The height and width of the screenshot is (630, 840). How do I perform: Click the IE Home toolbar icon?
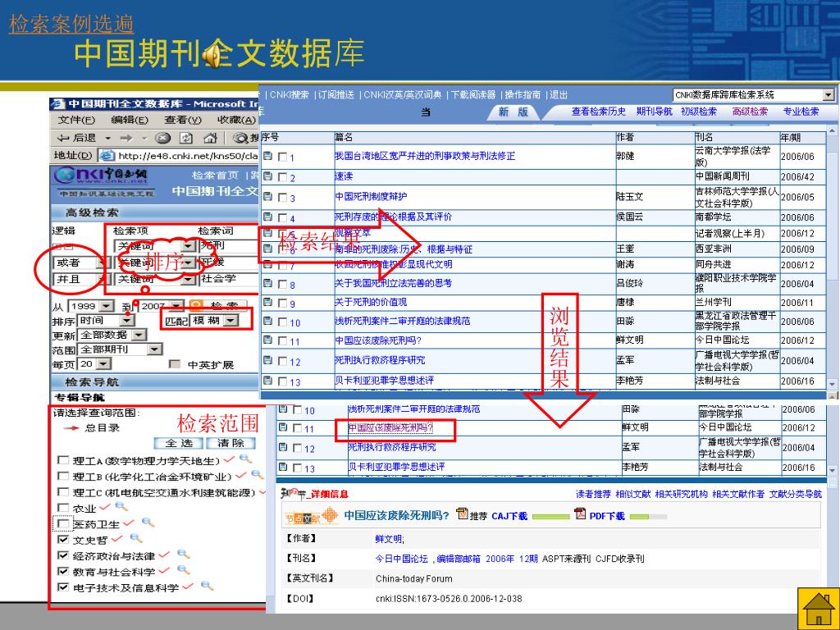(x=210, y=138)
